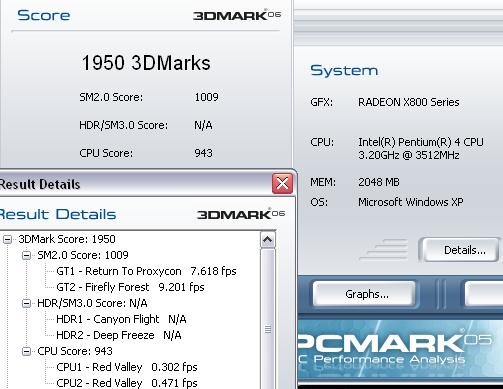Screen dimensions: 503x389
Task: Click the scroll up arrow in Result Details
Action: point(268,240)
